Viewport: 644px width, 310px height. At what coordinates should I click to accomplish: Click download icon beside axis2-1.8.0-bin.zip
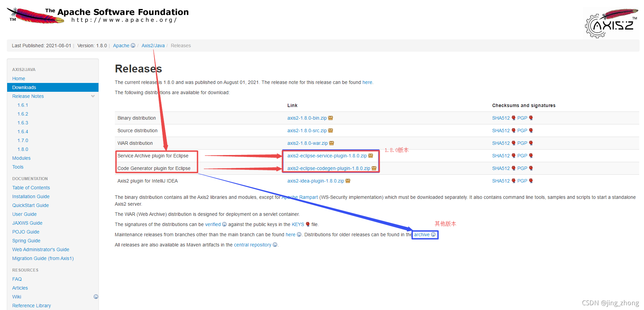[x=330, y=118]
